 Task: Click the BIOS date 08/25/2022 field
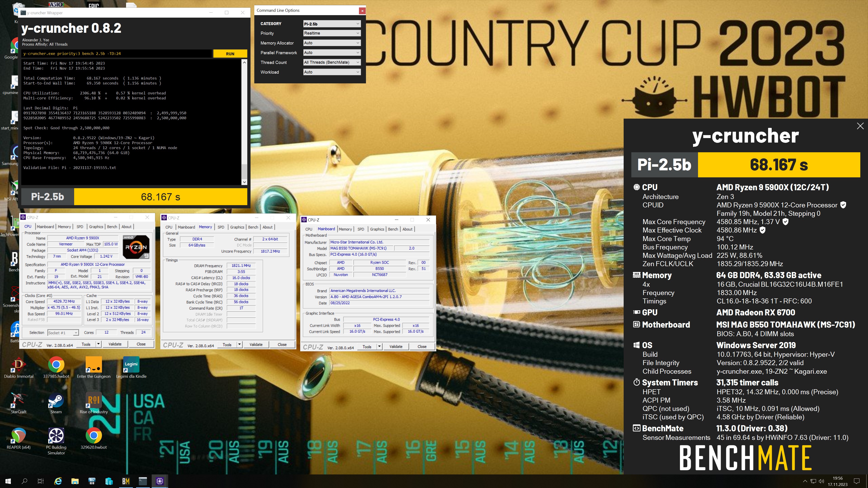(379, 303)
